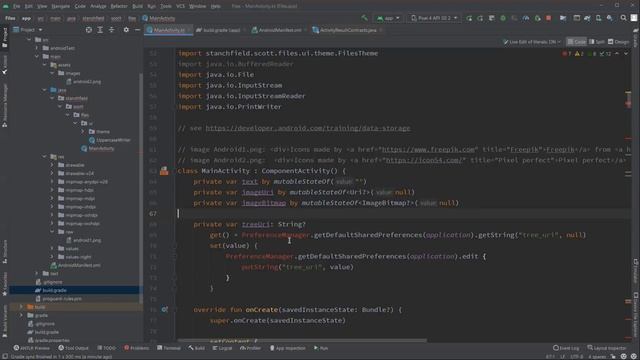This screenshot has height=360, width=640.
Task: Click the override gutter icon beside onCreate
Action: pos(164,310)
